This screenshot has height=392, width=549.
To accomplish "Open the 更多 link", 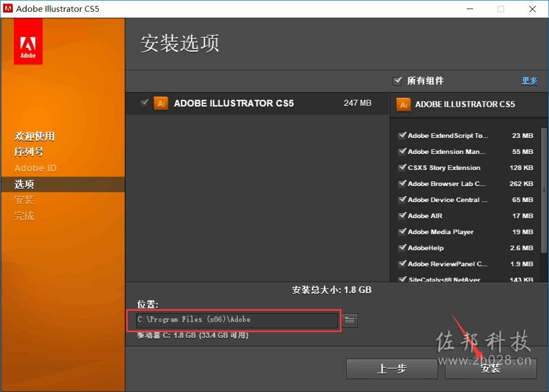I will click(x=529, y=81).
